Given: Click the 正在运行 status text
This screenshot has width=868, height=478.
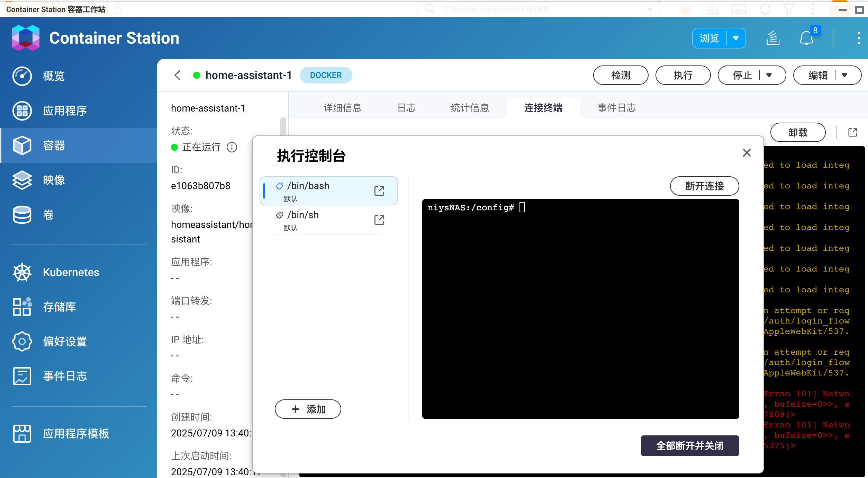Looking at the screenshot, I should coord(201,147).
